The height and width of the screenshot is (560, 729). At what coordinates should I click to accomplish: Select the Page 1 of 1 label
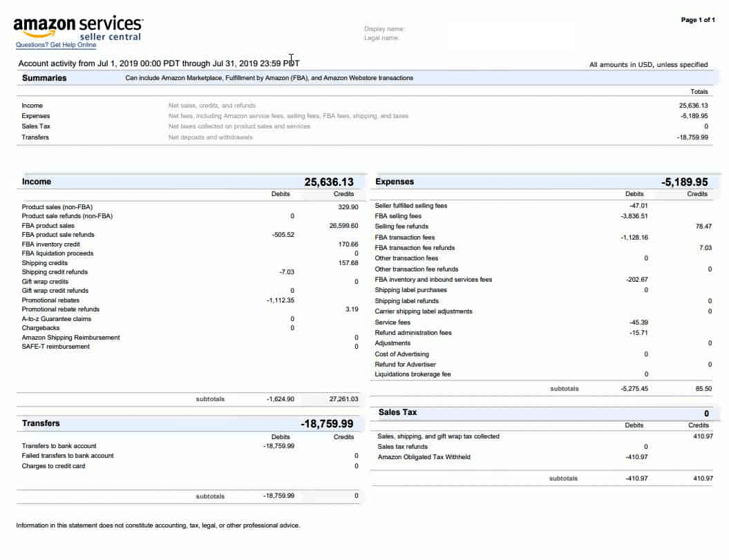pos(698,20)
